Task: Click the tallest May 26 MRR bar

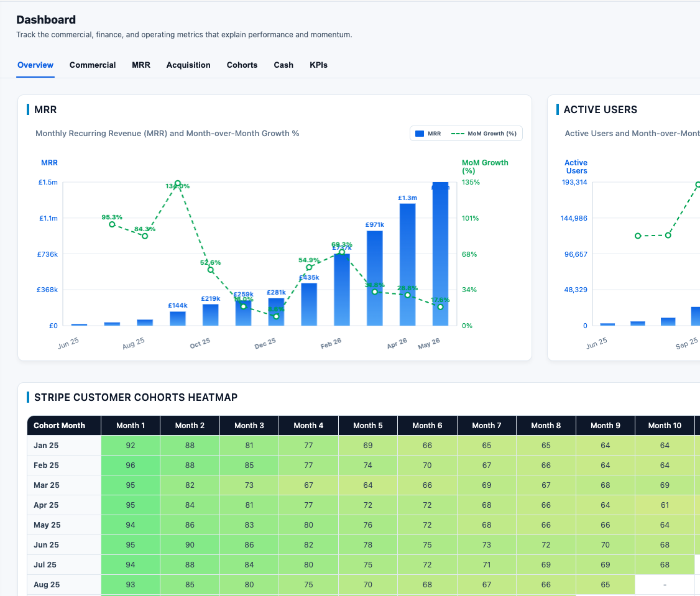Action: [441, 254]
